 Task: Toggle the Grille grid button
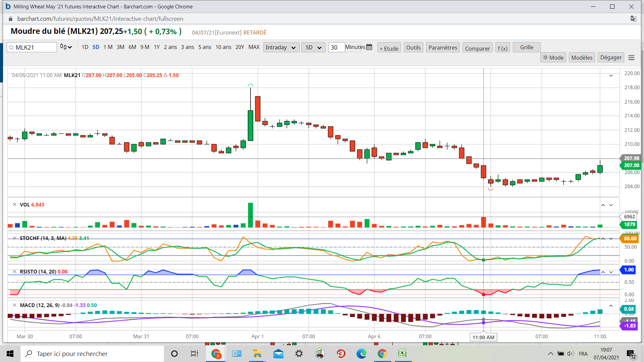pos(526,47)
